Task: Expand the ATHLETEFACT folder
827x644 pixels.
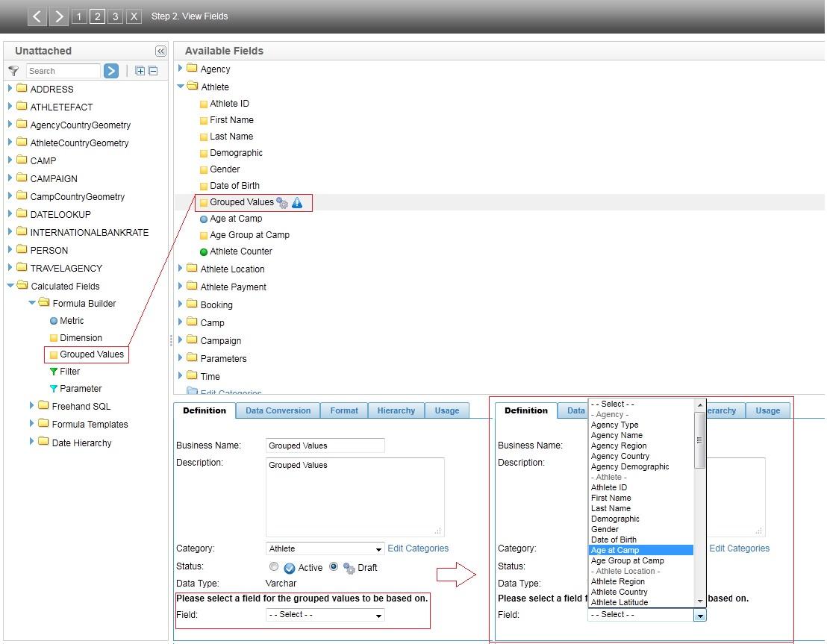Action: tap(10, 107)
